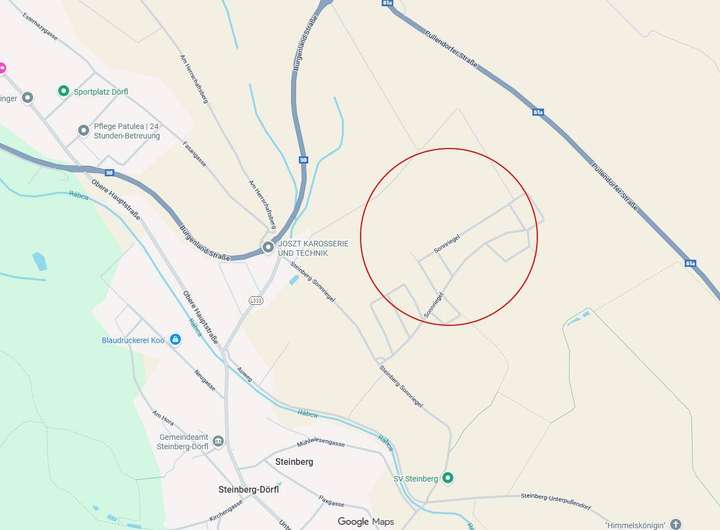Select the Blaudruckerei Koo text label

(x=133, y=340)
